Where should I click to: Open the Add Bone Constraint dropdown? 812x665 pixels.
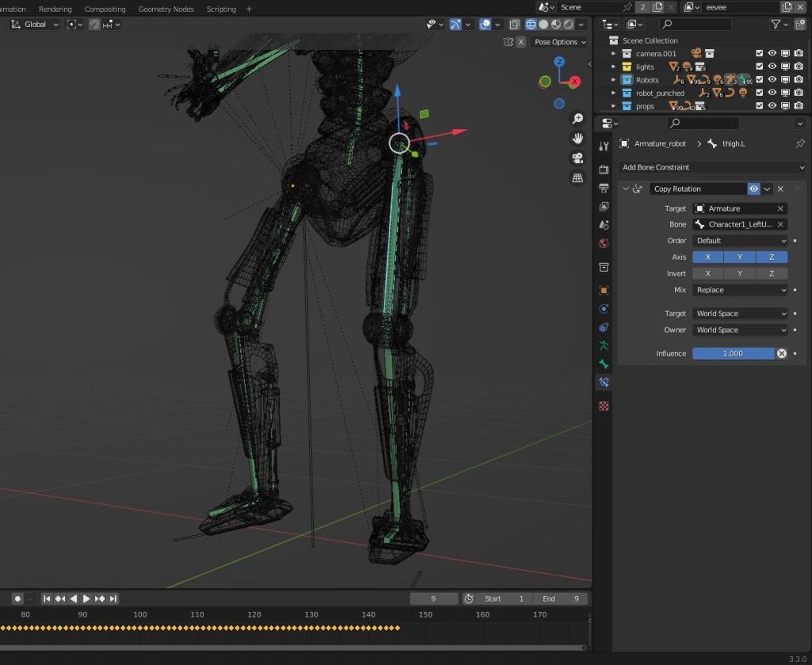(x=713, y=167)
